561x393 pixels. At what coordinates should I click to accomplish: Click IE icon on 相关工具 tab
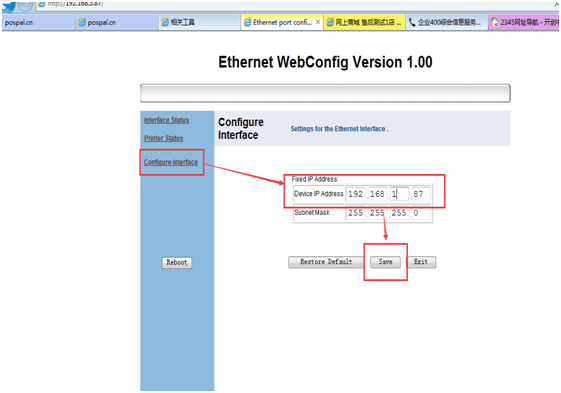[x=165, y=22]
